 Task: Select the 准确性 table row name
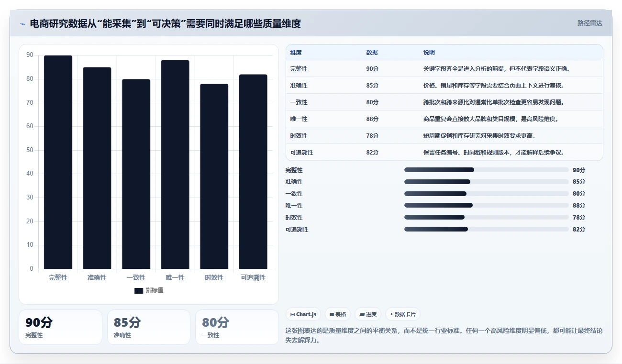(x=299, y=86)
